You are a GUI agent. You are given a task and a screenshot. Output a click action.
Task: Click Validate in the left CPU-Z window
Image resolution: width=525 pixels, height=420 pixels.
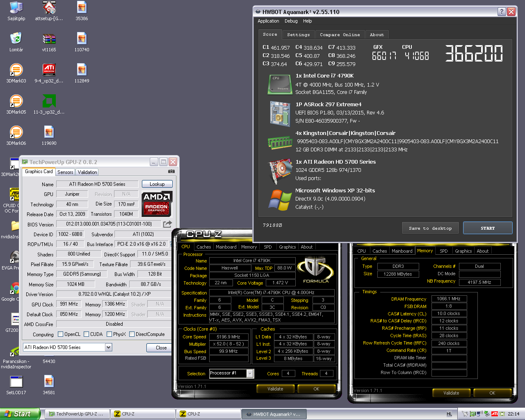coord(275,389)
